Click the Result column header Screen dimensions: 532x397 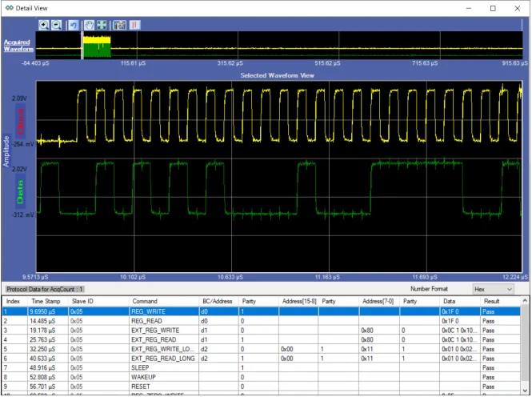coord(490,300)
